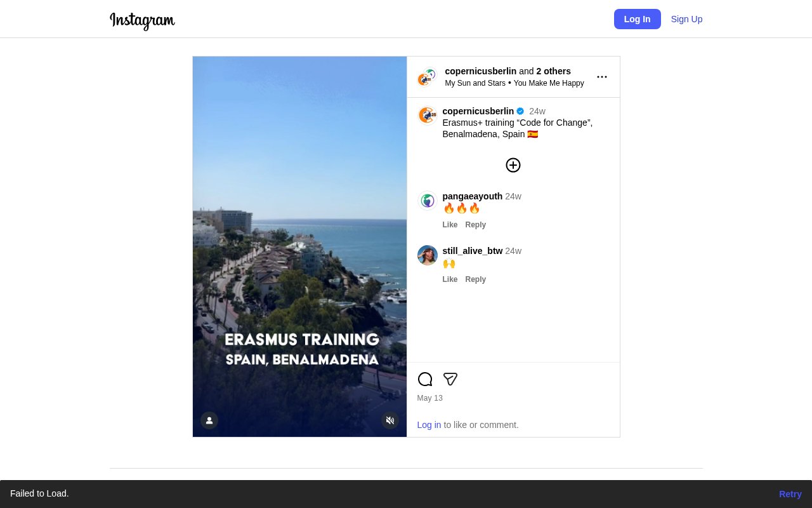Click Retry in the failed load banner
The image size is (812, 508).
pyautogui.click(x=790, y=494)
